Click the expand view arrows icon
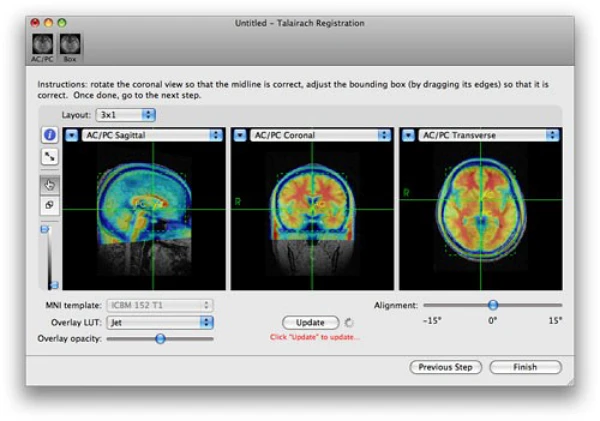600x421 pixels. 49,158
